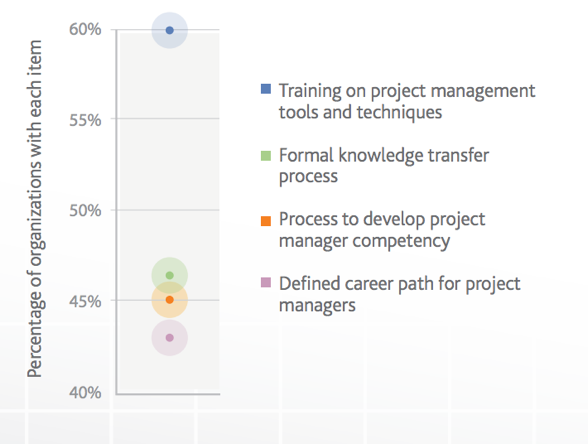Select 'Formal knowledge transfer process' legend text

coord(384,166)
